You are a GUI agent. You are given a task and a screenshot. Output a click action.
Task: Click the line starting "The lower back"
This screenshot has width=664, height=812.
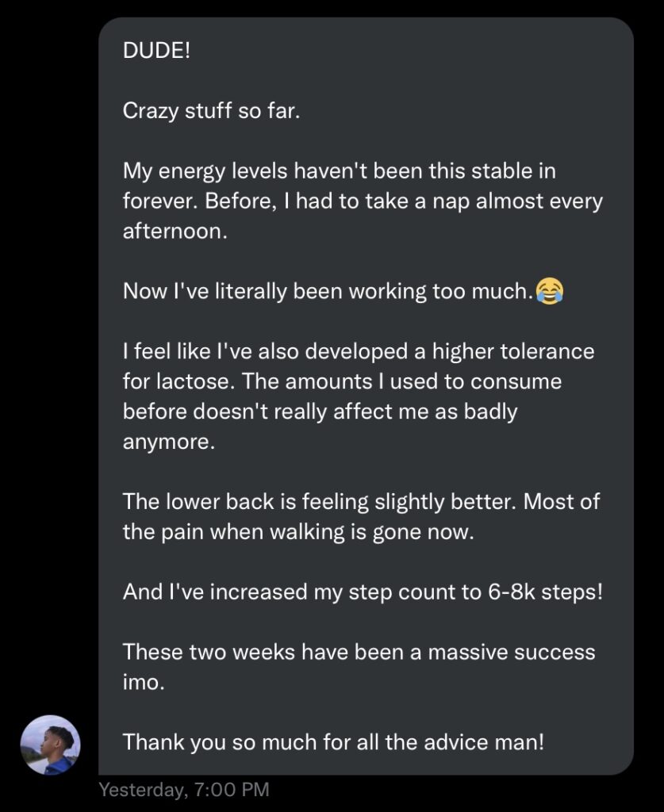click(x=361, y=502)
